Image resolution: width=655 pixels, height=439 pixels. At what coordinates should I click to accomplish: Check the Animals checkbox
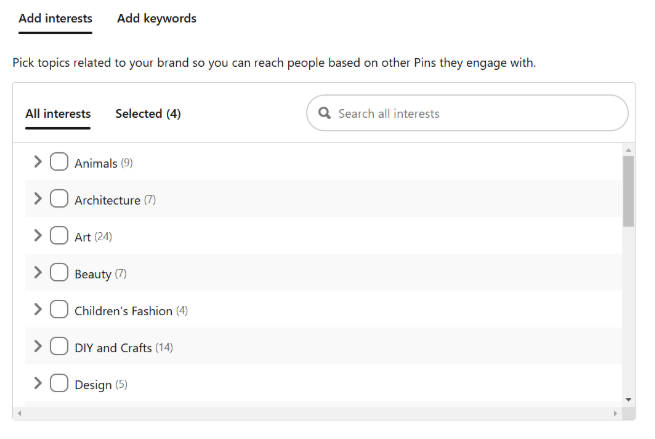(x=59, y=162)
